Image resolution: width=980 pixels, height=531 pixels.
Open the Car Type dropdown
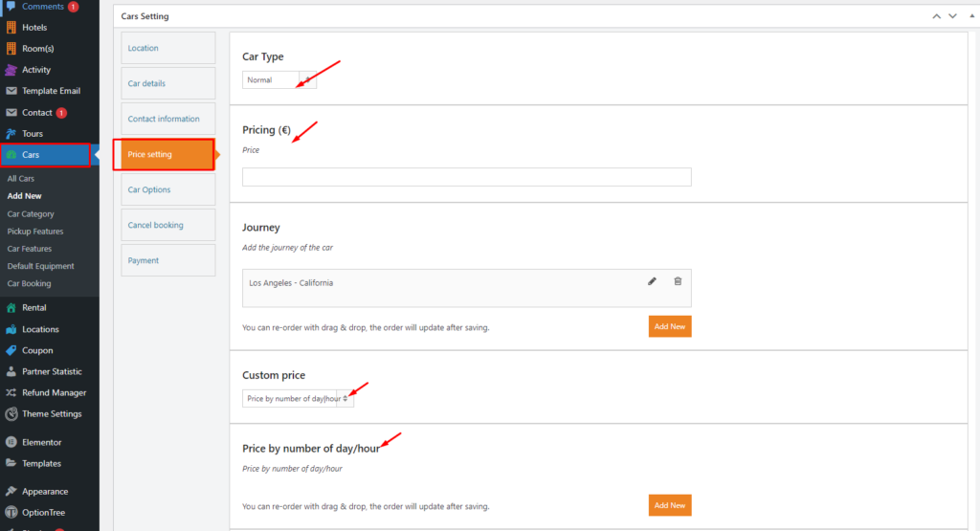coord(278,80)
